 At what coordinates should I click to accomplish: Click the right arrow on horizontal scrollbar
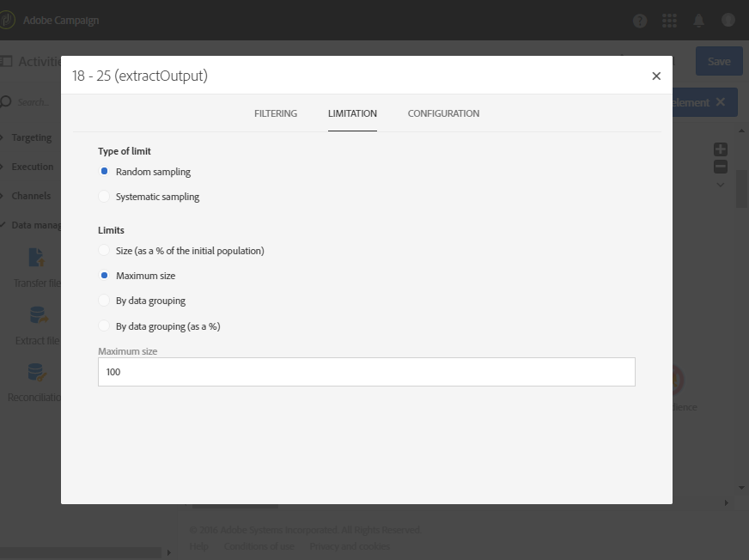[x=726, y=502]
